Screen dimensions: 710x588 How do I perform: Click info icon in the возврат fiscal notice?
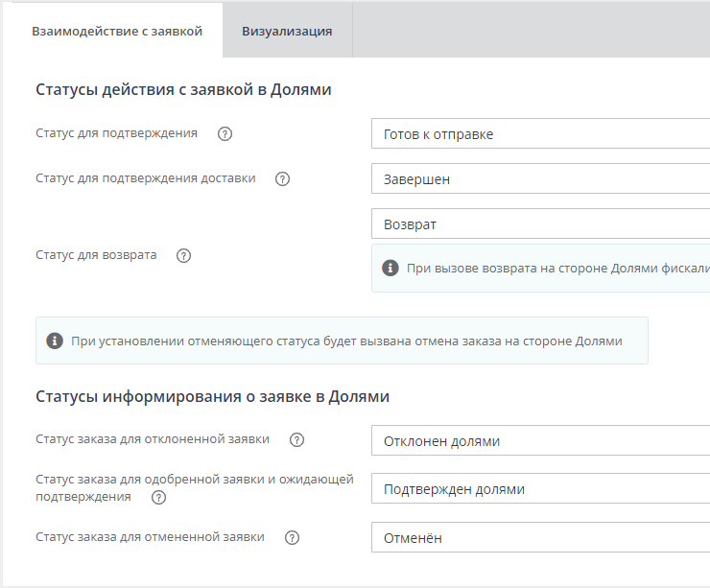(390, 269)
